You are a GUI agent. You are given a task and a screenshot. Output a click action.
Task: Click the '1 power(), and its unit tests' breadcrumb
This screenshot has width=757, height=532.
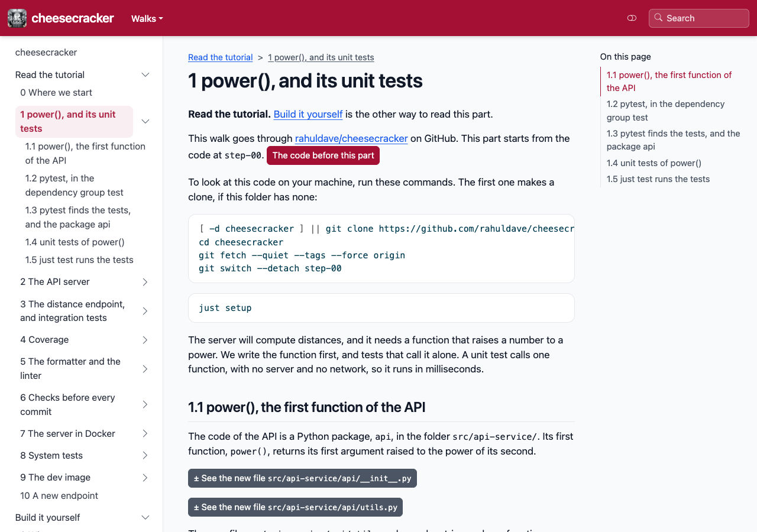[x=321, y=57]
